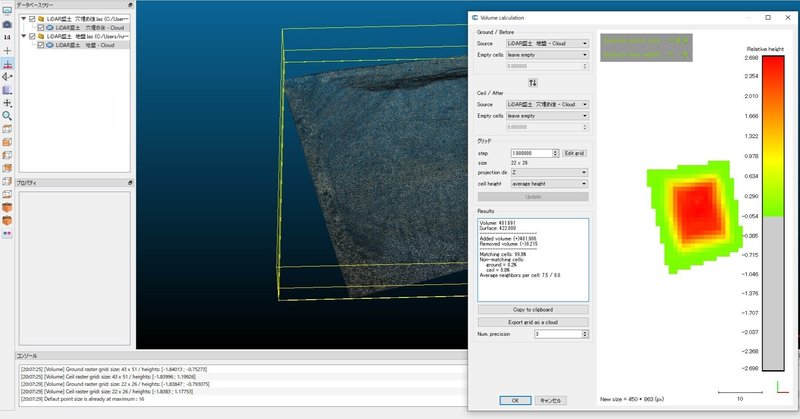Confirm dialog with OK button
800x419 pixels.
(x=515, y=401)
